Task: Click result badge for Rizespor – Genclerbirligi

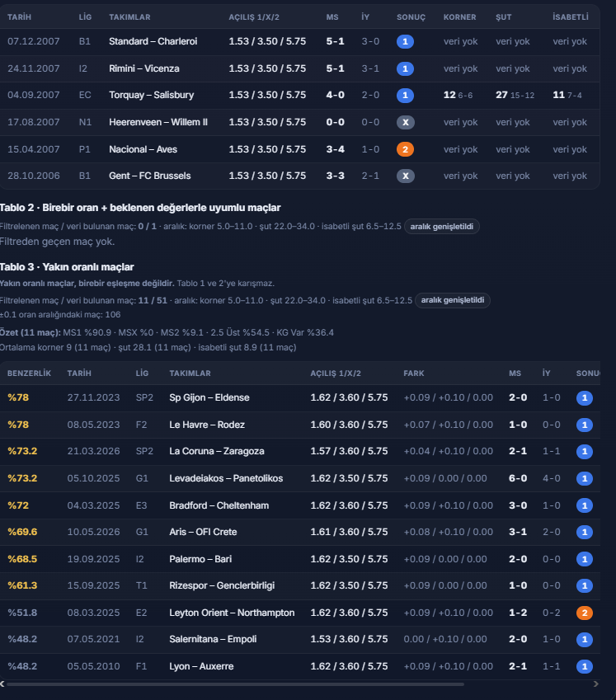Action: pyautogui.click(x=585, y=585)
